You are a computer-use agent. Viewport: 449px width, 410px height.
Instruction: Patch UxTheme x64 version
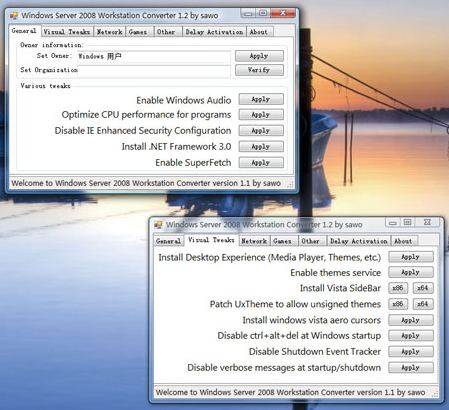click(423, 304)
